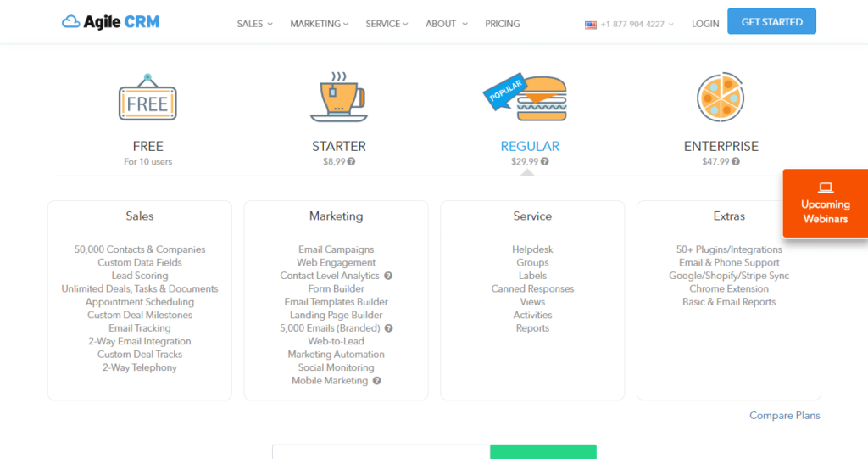The image size is (868, 459).
Task: Click the Agile CRM cloud logo
Action: [110, 22]
